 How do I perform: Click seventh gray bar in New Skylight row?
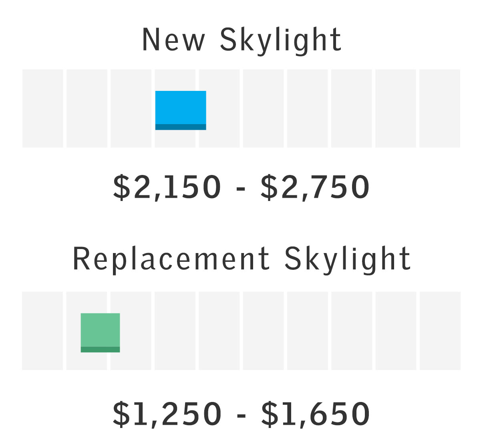point(307,108)
